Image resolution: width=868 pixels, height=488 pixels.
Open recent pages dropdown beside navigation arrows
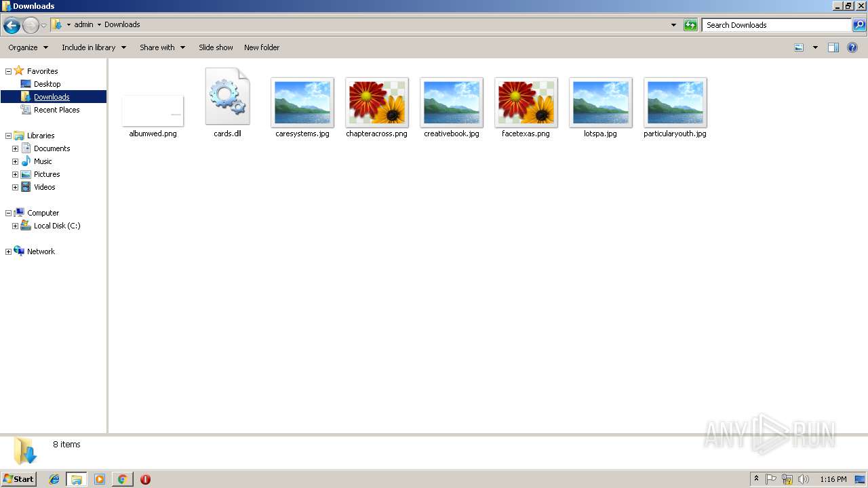click(44, 26)
